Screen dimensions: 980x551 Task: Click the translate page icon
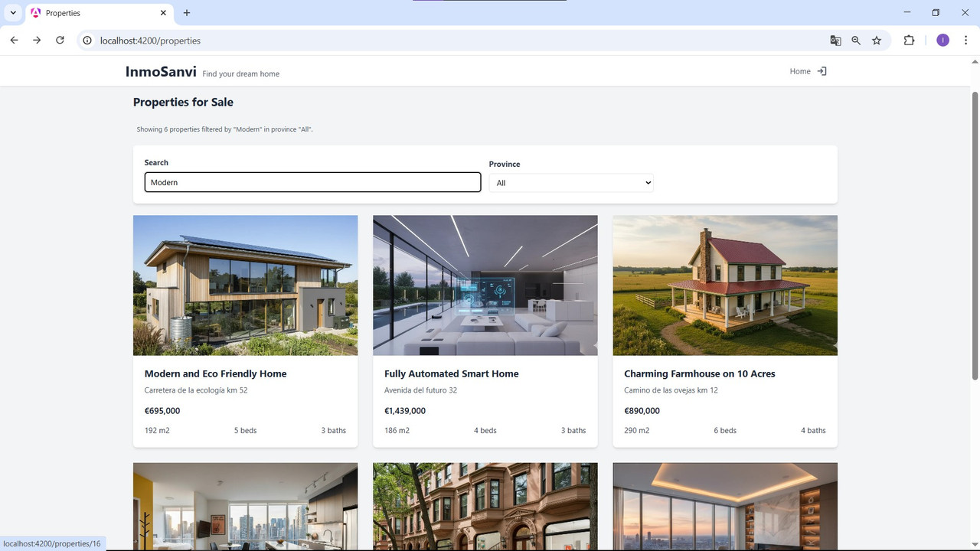(x=835, y=41)
